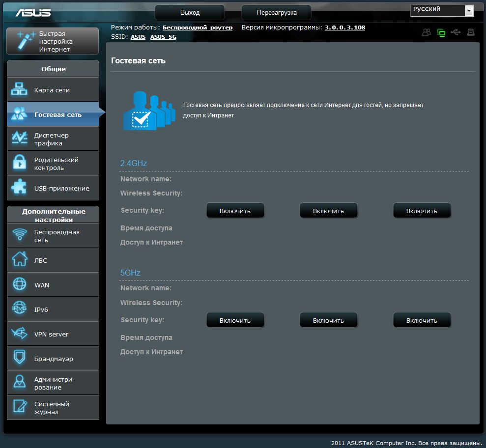Open the ЛВС settings page
The width and height of the screenshot is (486, 448).
pyautogui.click(x=53, y=260)
